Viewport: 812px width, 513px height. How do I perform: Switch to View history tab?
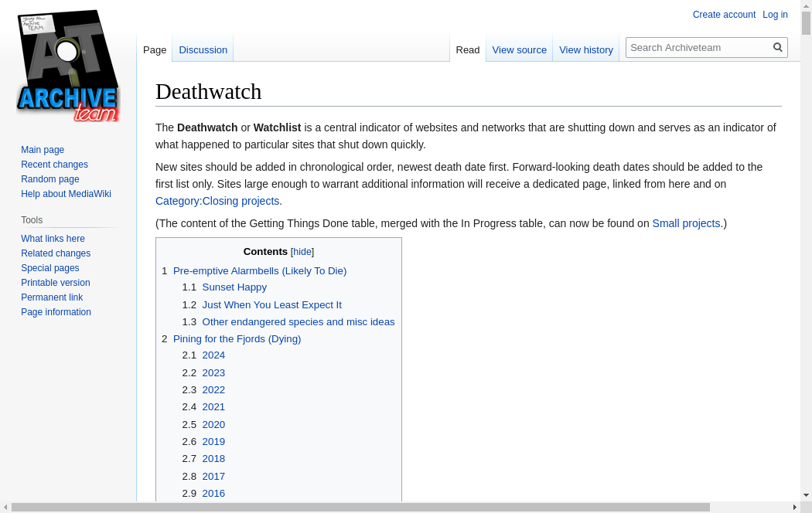[x=585, y=49]
